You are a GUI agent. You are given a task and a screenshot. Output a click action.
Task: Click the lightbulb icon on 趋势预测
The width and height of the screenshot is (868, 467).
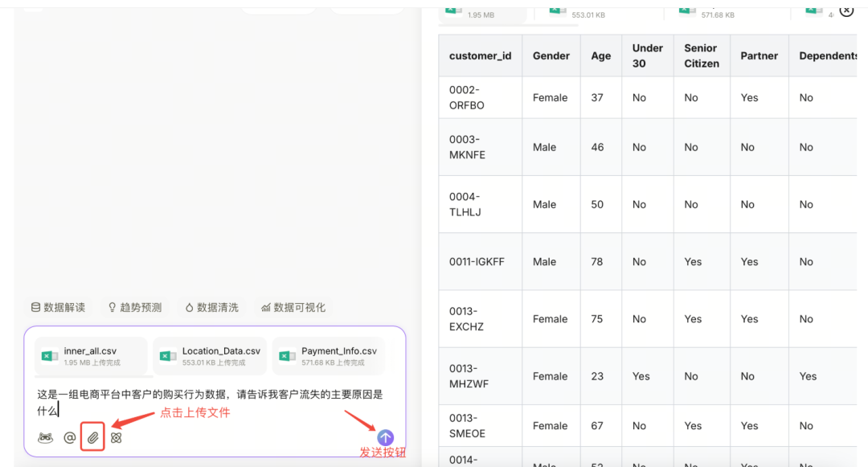click(x=112, y=306)
